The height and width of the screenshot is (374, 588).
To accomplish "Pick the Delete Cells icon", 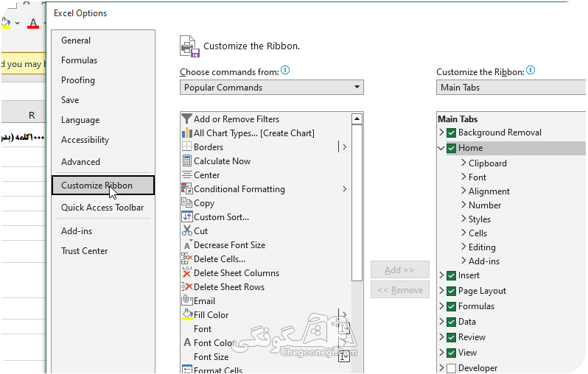I will (x=186, y=259).
